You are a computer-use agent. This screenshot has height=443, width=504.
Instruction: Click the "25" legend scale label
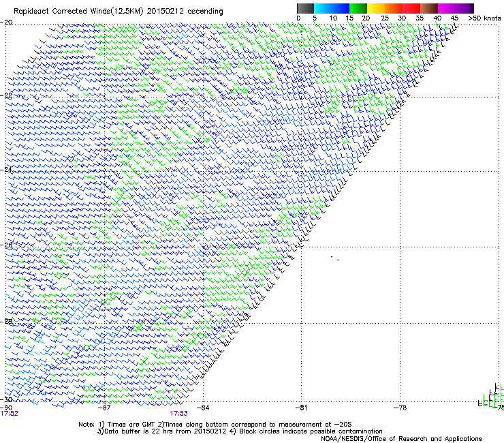click(x=385, y=18)
